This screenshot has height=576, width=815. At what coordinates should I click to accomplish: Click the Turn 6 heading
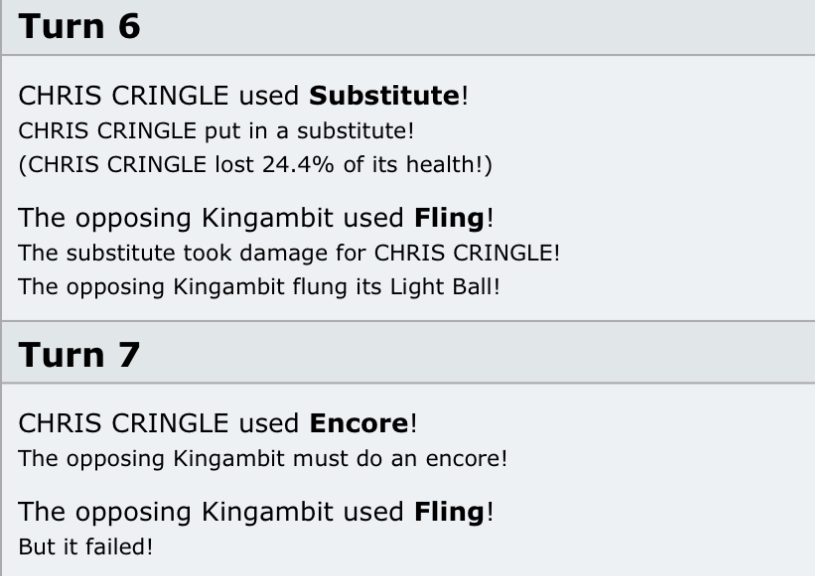[79, 26]
